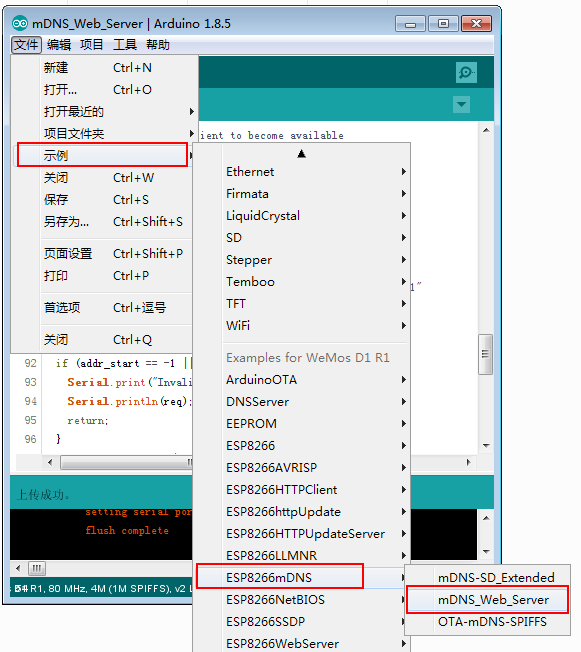Choose 保存 Ctrl+S in the menu
The height and width of the screenshot is (652, 581).
click(x=104, y=200)
